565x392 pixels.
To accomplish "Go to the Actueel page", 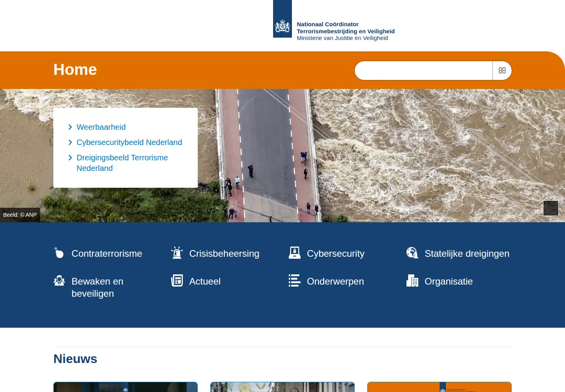I will pos(205,281).
